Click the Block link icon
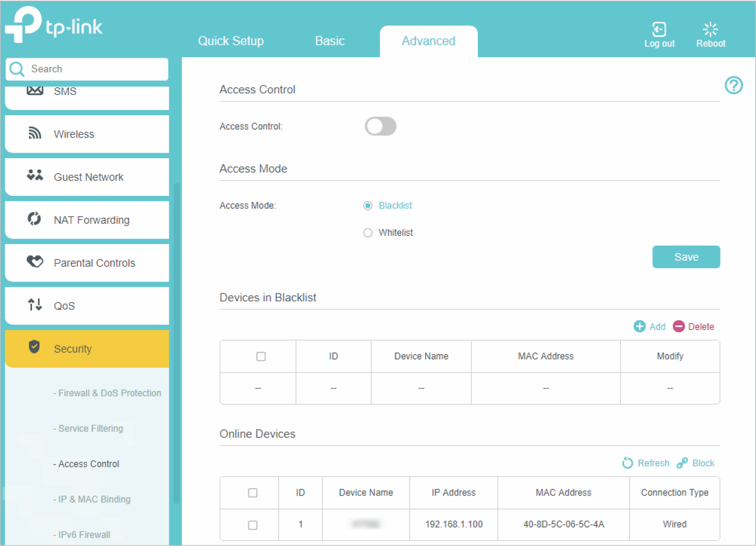 tap(682, 463)
